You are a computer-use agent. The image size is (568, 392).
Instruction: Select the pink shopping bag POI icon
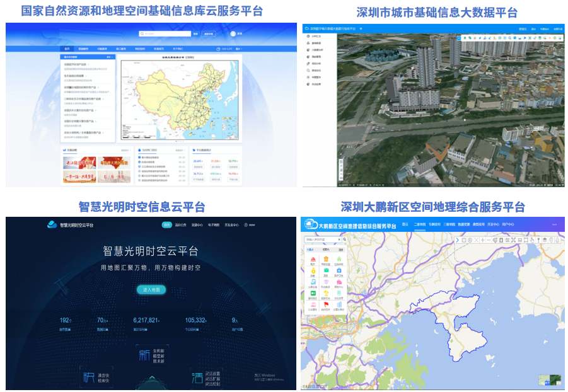pyautogui.click(x=339, y=282)
